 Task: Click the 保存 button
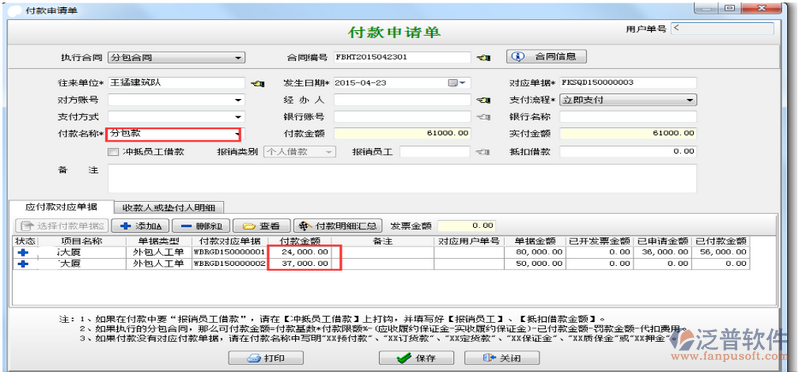click(416, 358)
